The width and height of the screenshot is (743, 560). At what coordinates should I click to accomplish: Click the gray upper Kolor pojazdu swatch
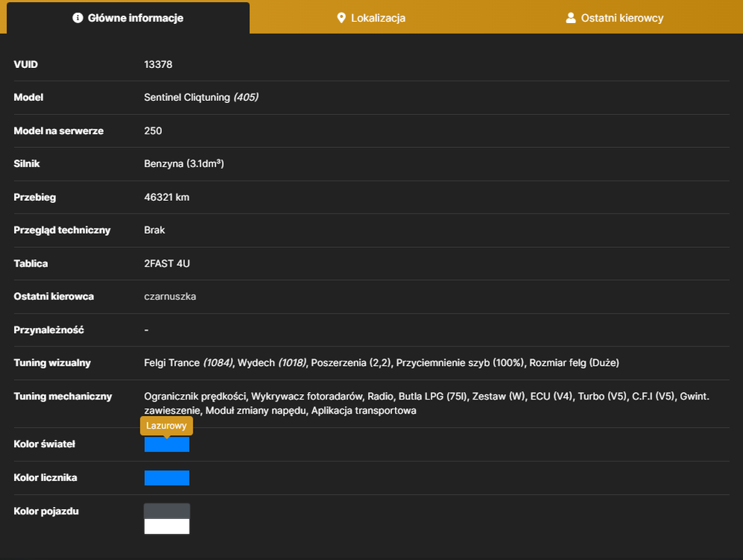(167, 511)
